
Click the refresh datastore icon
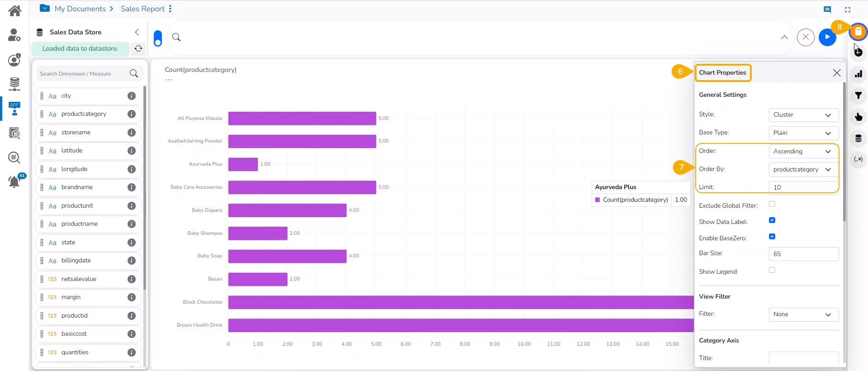click(138, 48)
